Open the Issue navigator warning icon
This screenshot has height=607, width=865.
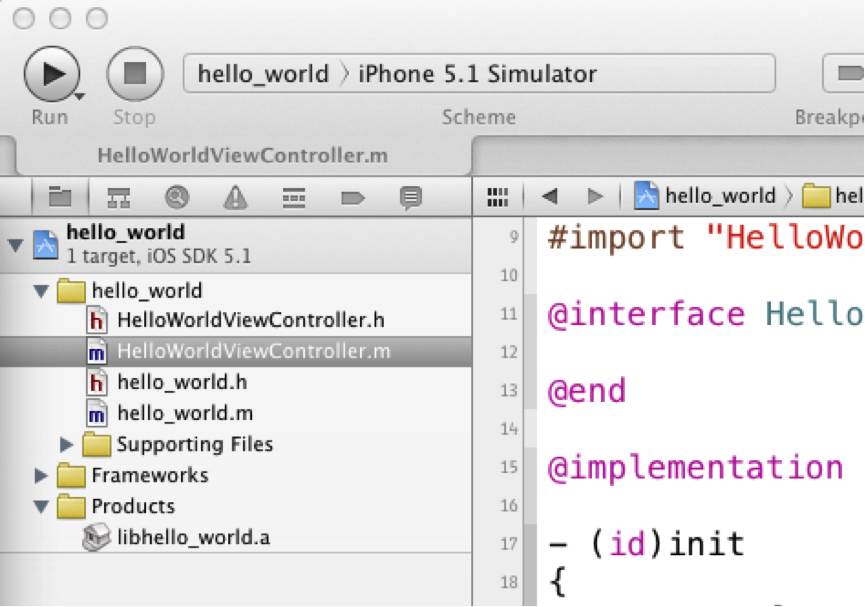pos(236,197)
